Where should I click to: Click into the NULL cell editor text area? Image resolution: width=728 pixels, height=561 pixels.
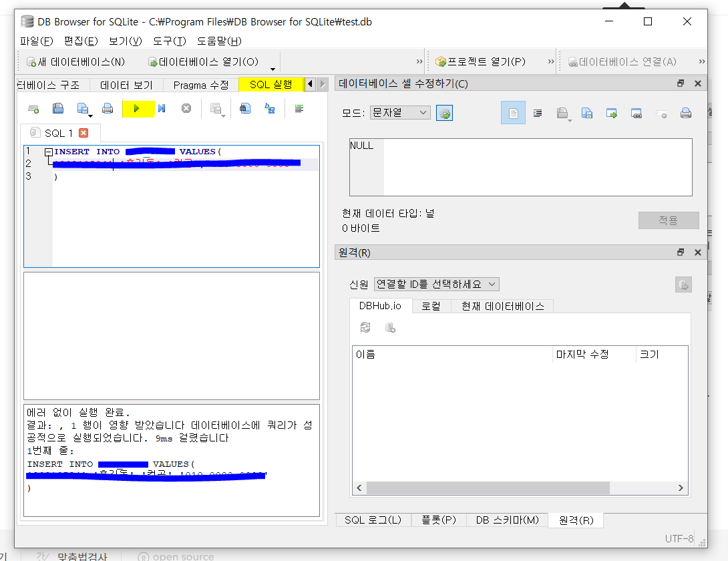tap(520, 167)
